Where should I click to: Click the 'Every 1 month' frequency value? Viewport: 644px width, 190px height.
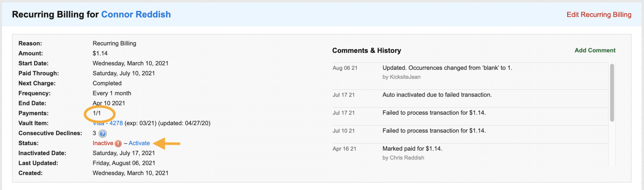pos(112,93)
